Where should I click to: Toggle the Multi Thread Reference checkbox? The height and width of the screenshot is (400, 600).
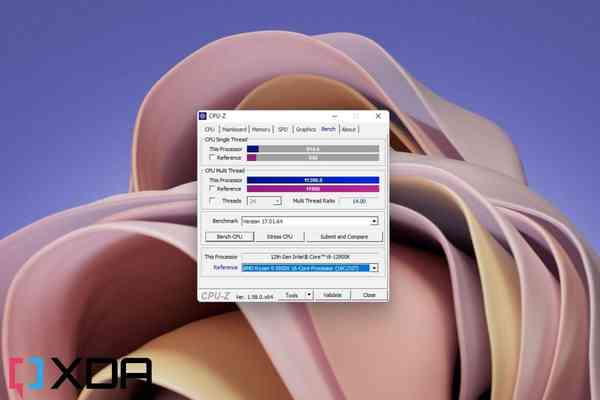point(211,188)
